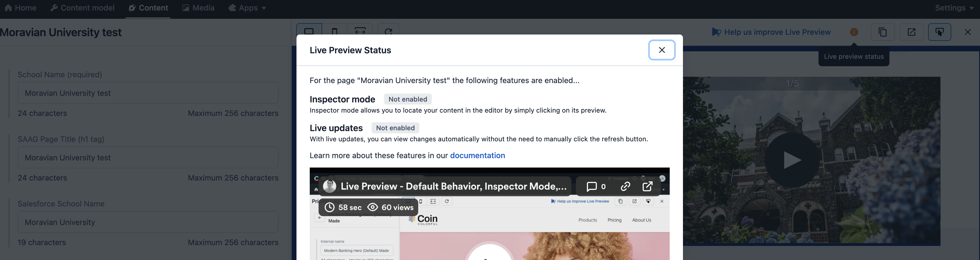The width and height of the screenshot is (980, 260).
Task: Switch preview to mobile view
Action: pos(334,32)
